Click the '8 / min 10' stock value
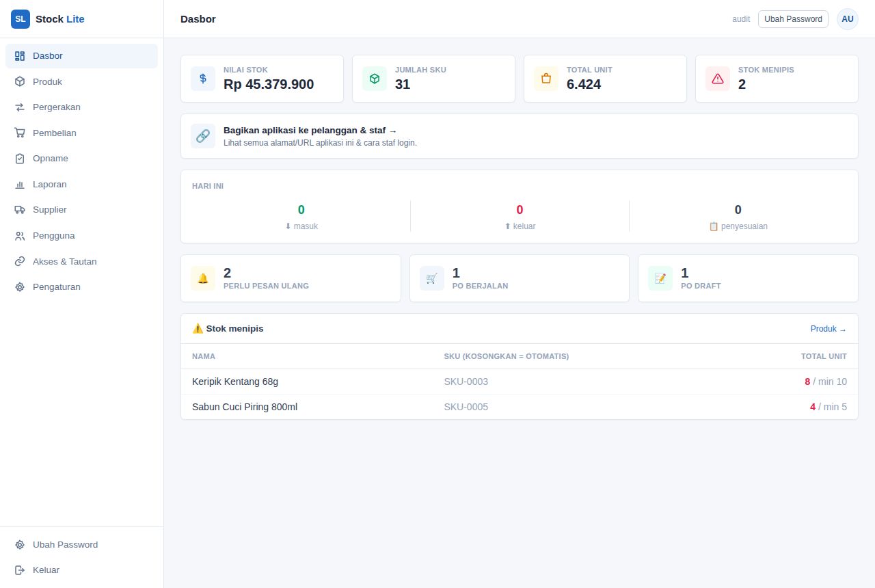The width and height of the screenshot is (875, 588). [x=826, y=382]
